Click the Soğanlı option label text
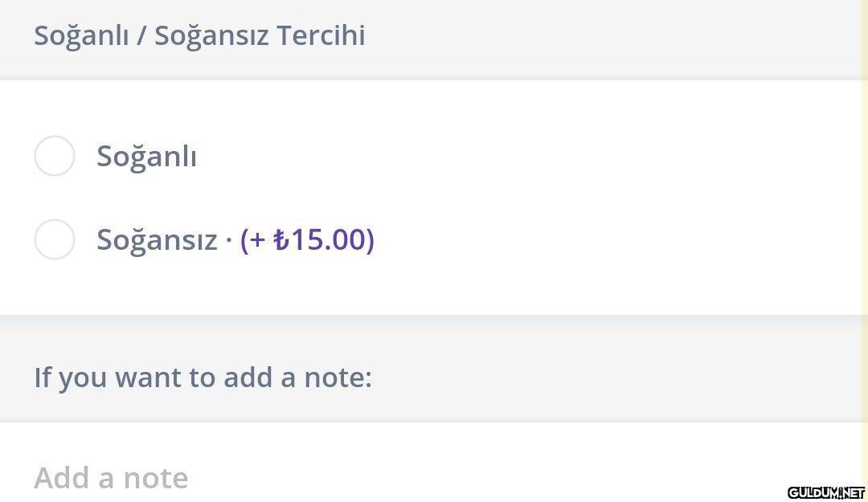 pyautogui.click(x=147, y=156)
